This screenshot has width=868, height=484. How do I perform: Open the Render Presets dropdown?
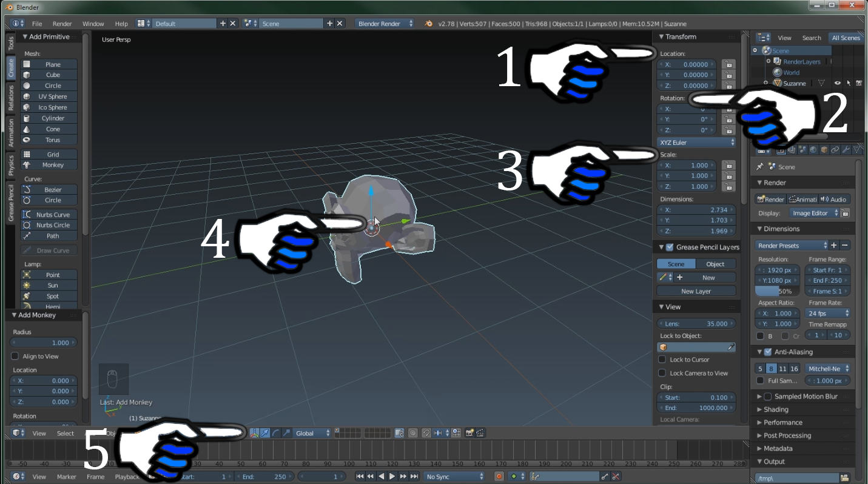[792, 246]
